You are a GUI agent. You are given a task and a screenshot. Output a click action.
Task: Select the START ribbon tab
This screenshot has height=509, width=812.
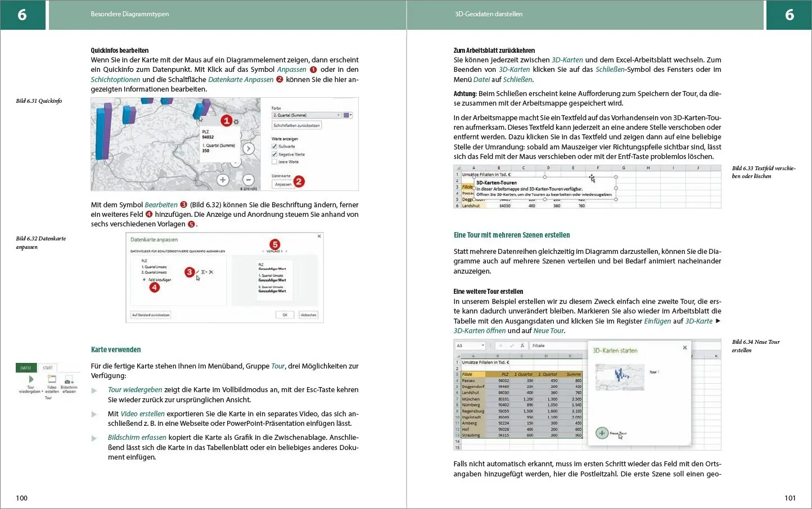47,368
